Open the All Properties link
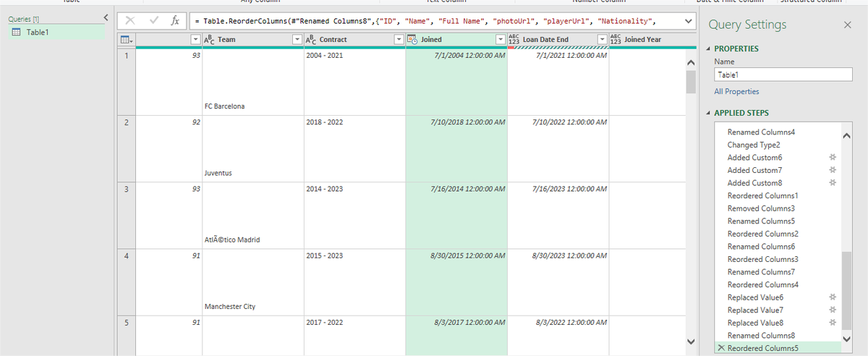Screen dimensions: 868x356 tap(736, 92)
